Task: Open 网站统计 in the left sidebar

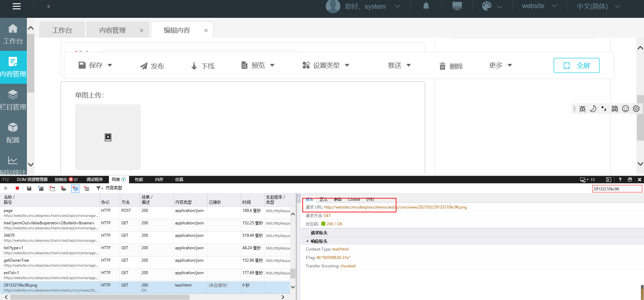Action: [13, 165]
